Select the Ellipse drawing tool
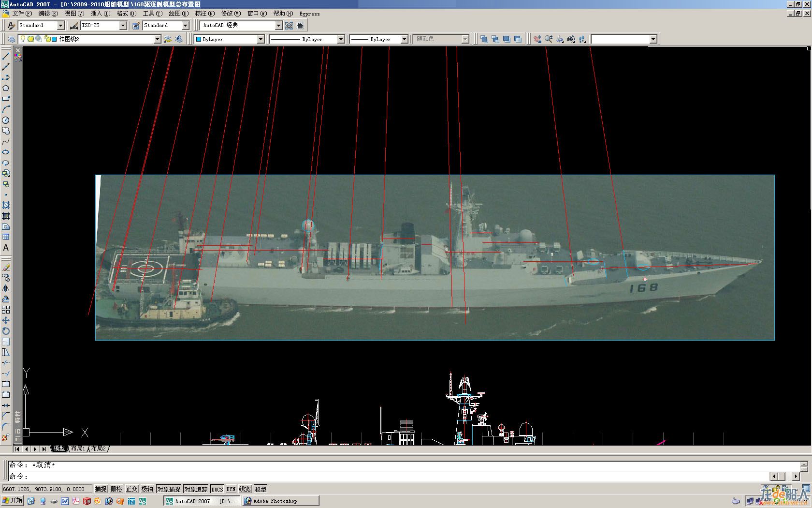The height and width of the screenshot is (508, 812). [x=6, y=152]
